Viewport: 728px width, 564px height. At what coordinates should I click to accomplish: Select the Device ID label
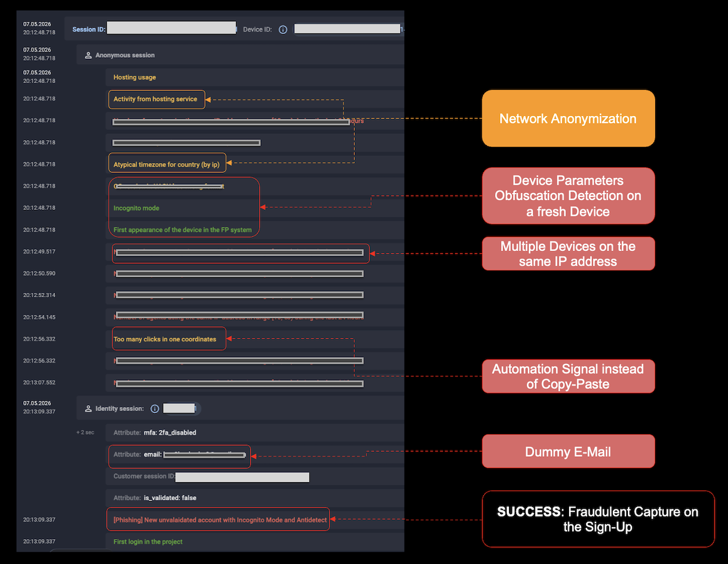[x=257, y=29]
